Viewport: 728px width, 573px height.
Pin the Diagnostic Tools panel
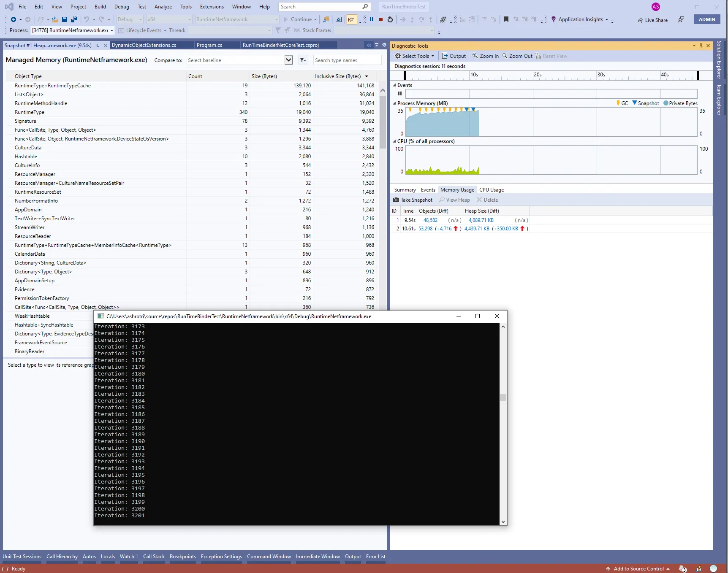[701, 46]
